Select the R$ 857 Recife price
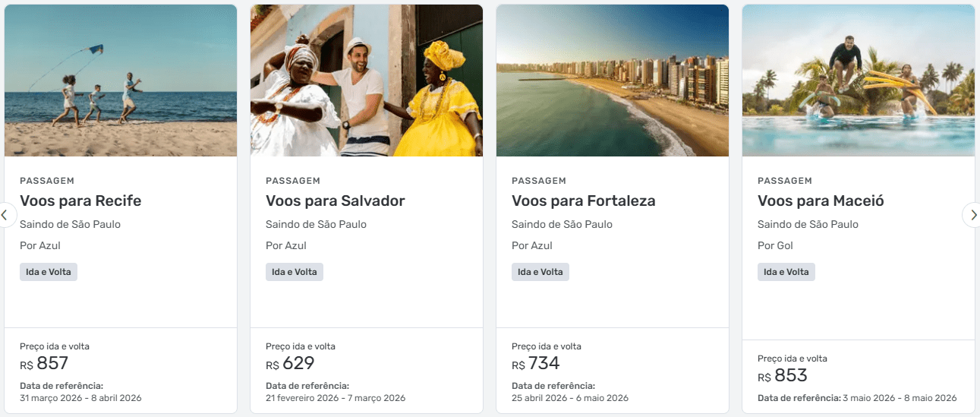The height and width of the screenshot is (417, 980). point(44,364)
